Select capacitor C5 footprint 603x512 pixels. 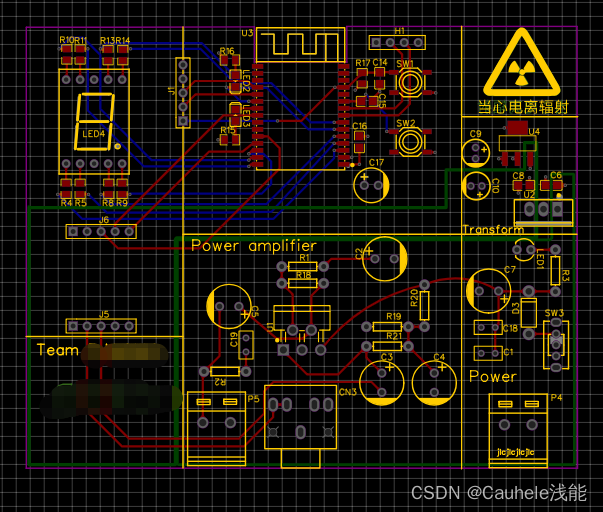(x=229, y=307)
